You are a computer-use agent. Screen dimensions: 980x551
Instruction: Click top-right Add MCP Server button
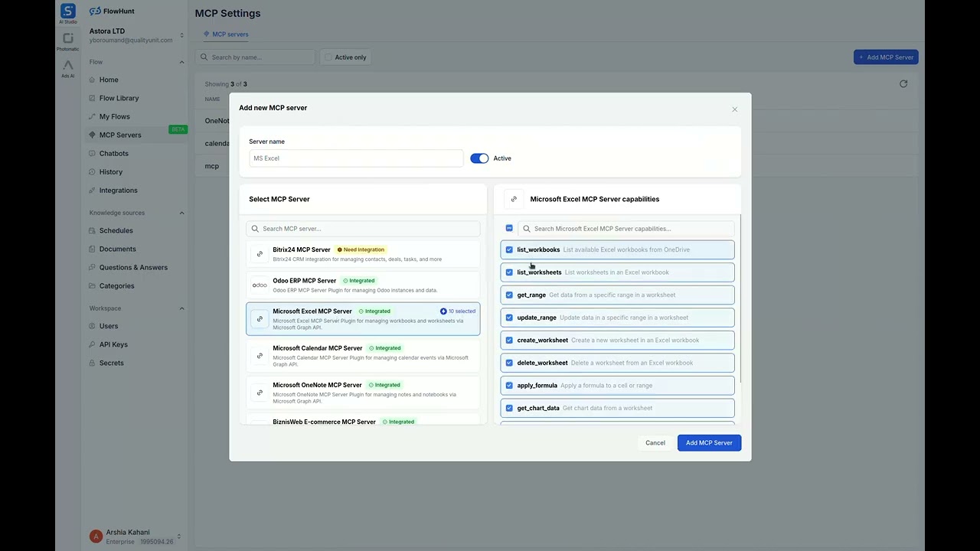click(886, 57)
